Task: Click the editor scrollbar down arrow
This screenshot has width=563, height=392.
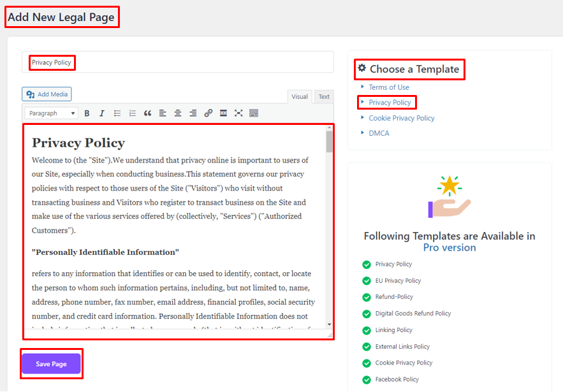Action: point(329,325)
